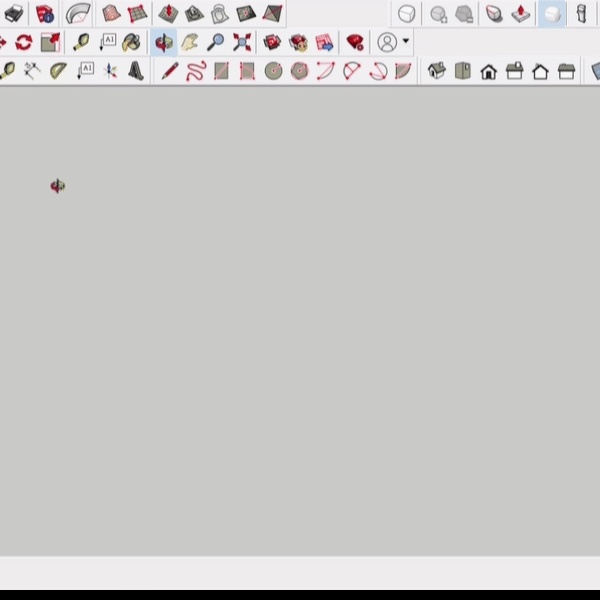The width and height of the screenshot is (600, 600).
Task: Open the 3D Warehouse icon
Action: [272, 42]
